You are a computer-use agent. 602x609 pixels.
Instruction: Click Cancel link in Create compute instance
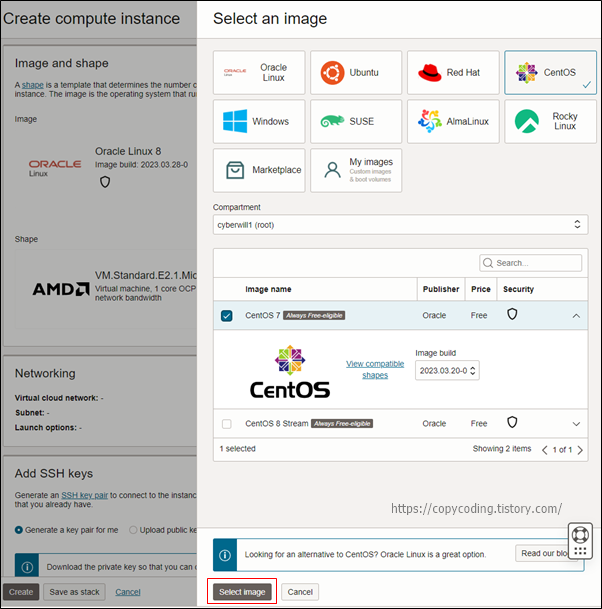coord(128,592)
